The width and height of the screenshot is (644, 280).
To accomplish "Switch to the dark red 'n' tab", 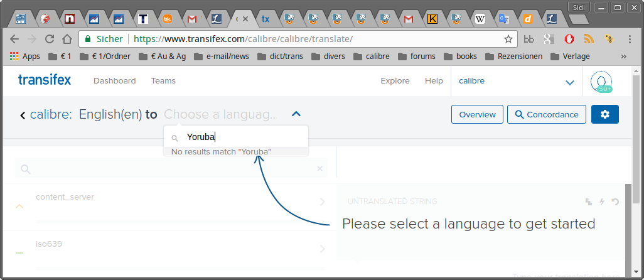I will (x=70, y=19).
